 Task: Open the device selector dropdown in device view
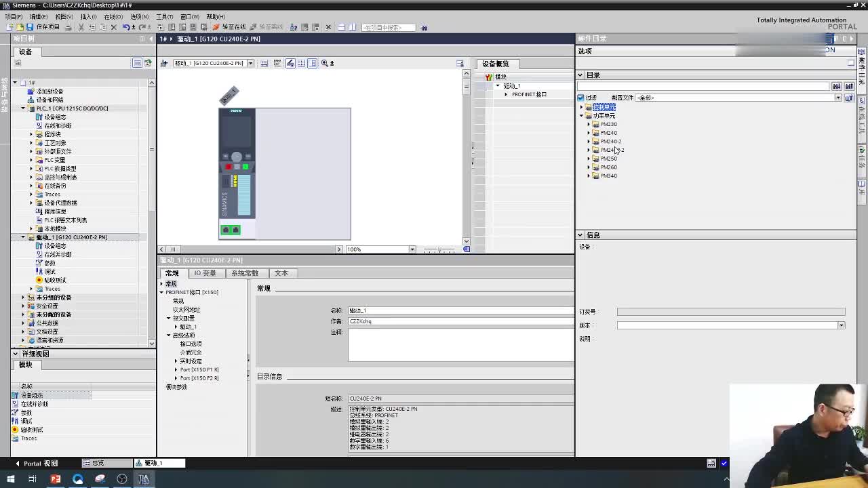click(x=250, y=63)
